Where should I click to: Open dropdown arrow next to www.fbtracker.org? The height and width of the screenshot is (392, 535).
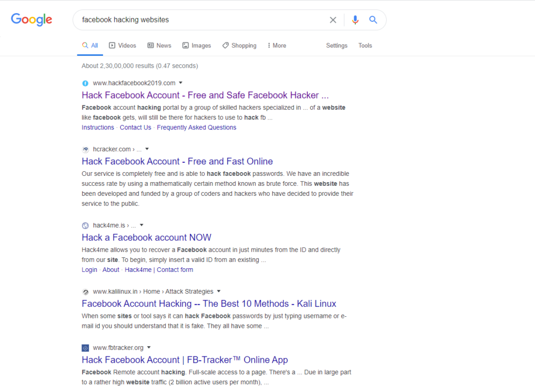tap(149, 348)
